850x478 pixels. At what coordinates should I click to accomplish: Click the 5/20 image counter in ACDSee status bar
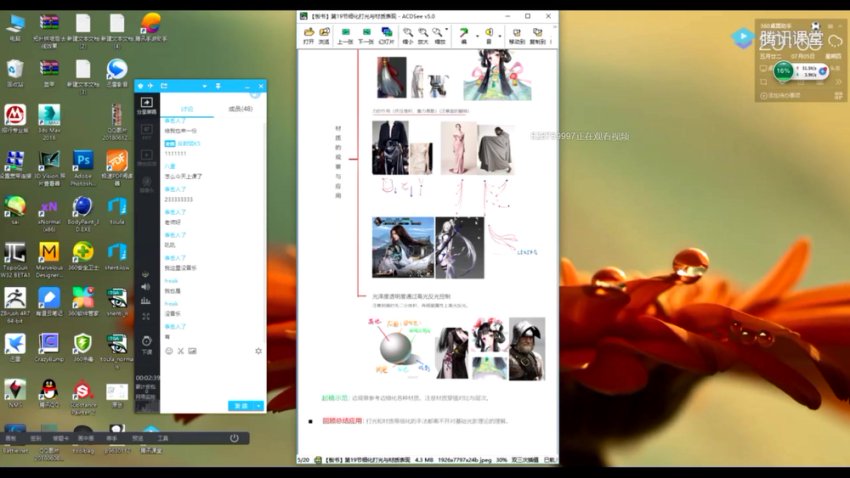pyautogui.click(x=303, y=460)
